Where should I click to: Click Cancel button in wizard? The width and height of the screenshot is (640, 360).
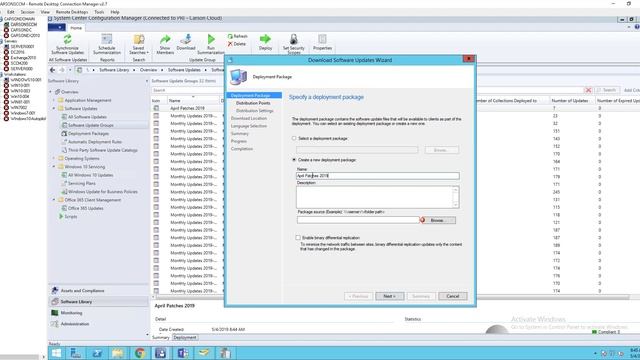point(453,296)
